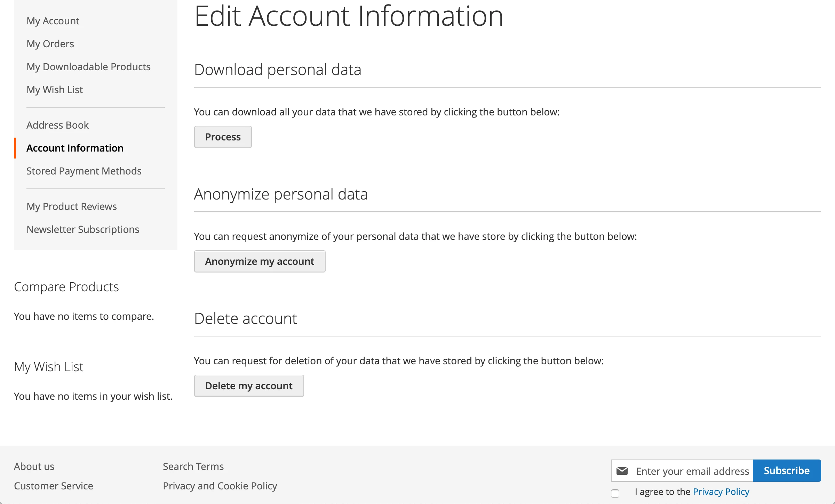Open My Orders section
835x504 pixels.
(50, 43)
